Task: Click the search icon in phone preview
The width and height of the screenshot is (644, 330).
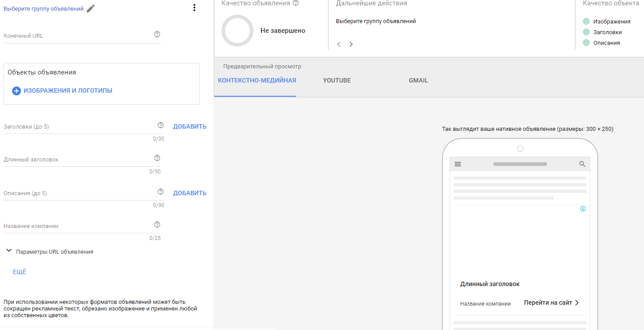Action: click(582, 164)
